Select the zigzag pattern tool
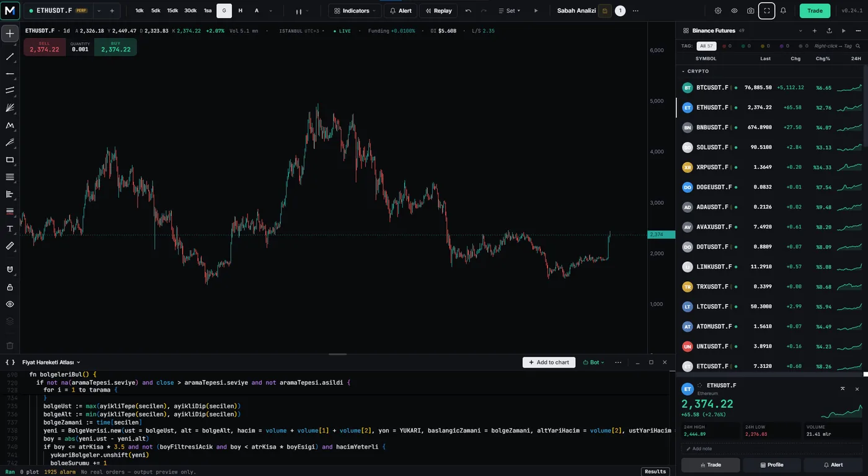The height and width of the screenshot is (476, 868). tap(10, 125)
